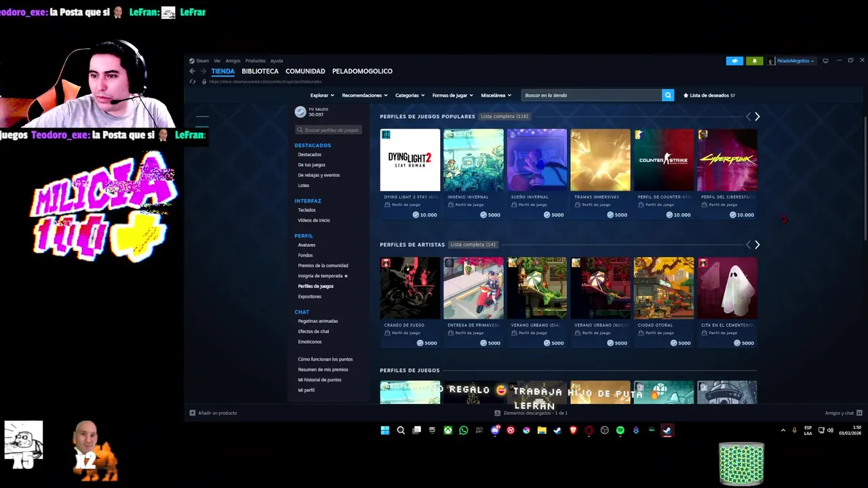Click the Steam page vertical scrollbar
868x488 pixels.
tap(865, 178)
